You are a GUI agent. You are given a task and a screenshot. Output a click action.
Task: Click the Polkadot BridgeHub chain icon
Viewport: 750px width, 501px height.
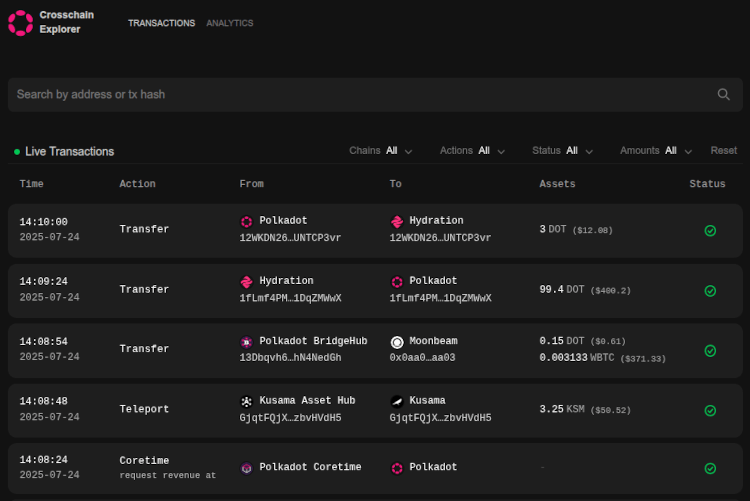[x=247, y=342]
